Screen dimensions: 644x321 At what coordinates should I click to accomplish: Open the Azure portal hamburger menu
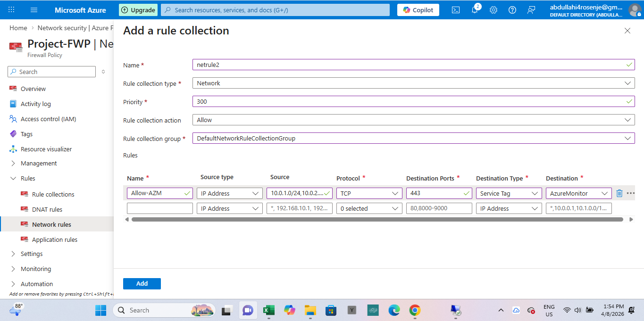coord(34,10)
